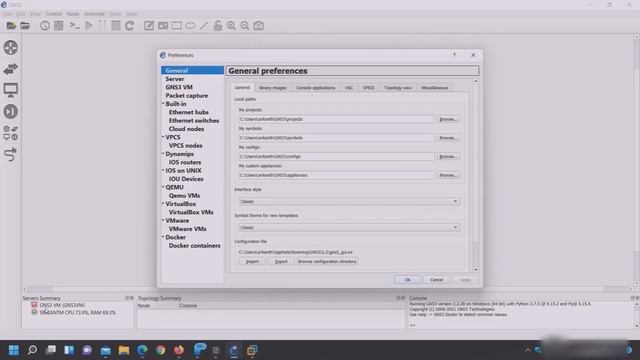
Task: Collapse the IOS on UNIX group arrow
Action: (163, 171)
